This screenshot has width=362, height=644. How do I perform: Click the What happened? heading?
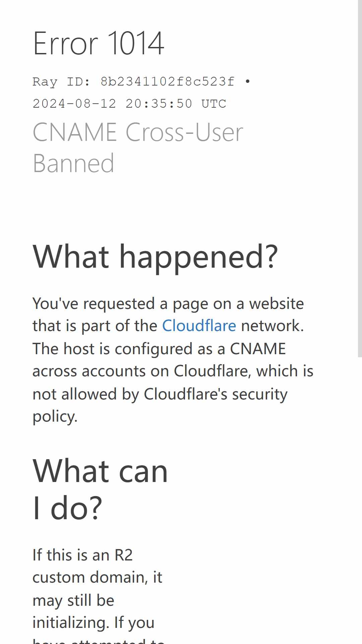click(x=155, y=257)
